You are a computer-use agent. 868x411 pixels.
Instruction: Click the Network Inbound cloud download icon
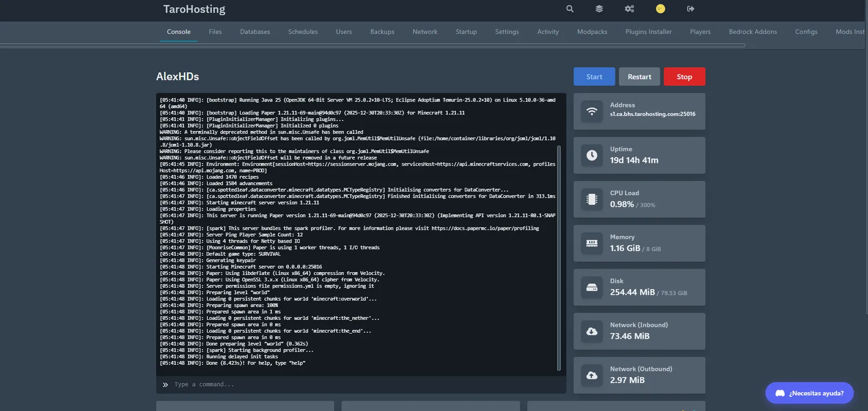[592, 331]
